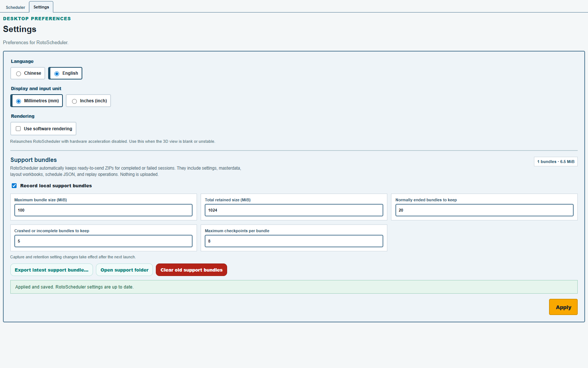Switch display unit to Inches (inch)

point(89,101)
